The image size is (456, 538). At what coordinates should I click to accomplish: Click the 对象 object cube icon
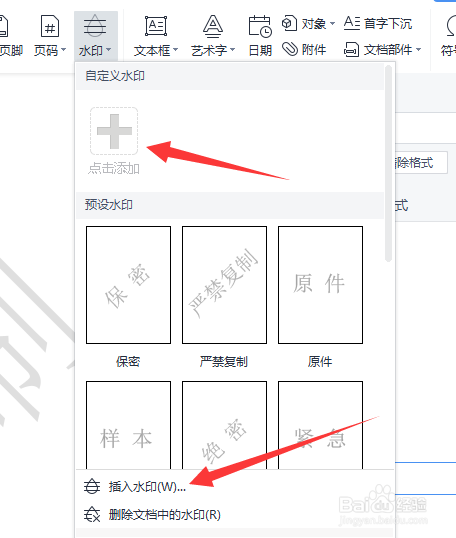click(x=289, y=23)
